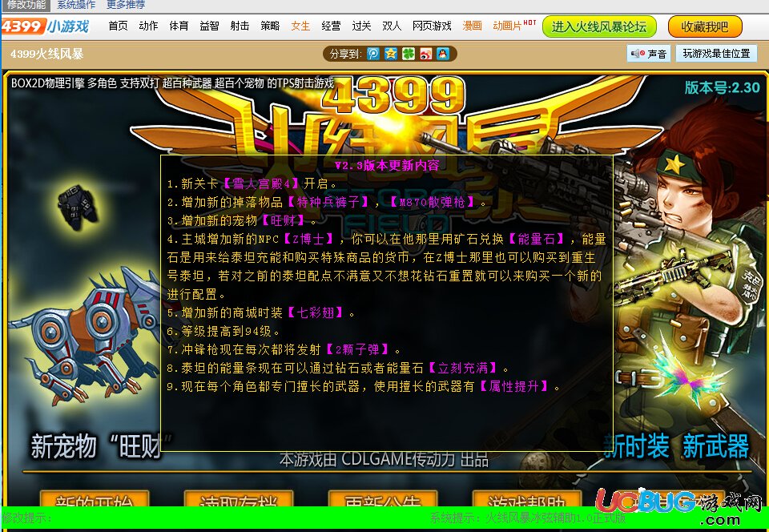Click the note mentioning 属性提升

[364, 386]
